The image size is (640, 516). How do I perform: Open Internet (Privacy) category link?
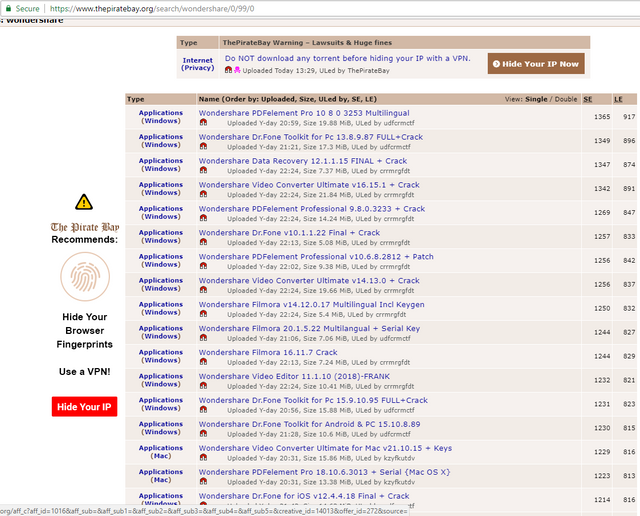pos(198,64)
